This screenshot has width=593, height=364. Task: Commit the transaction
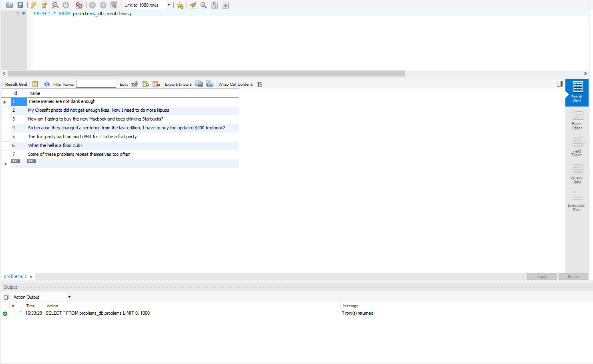(x=92, y=5)
